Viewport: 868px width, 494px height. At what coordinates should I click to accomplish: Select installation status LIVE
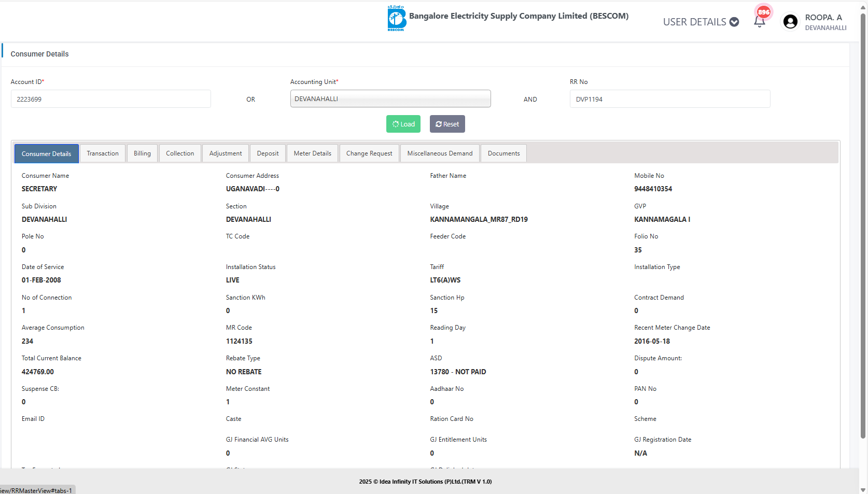coord(233,280)
